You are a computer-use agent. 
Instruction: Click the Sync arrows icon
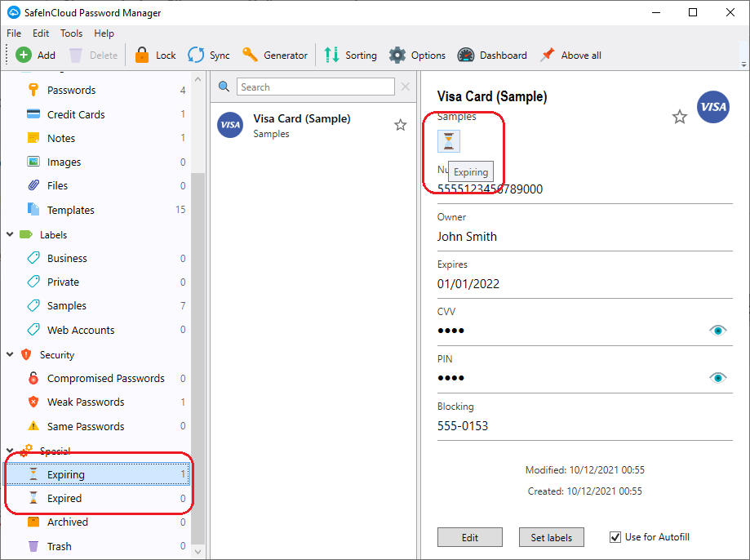click(196, 55)
